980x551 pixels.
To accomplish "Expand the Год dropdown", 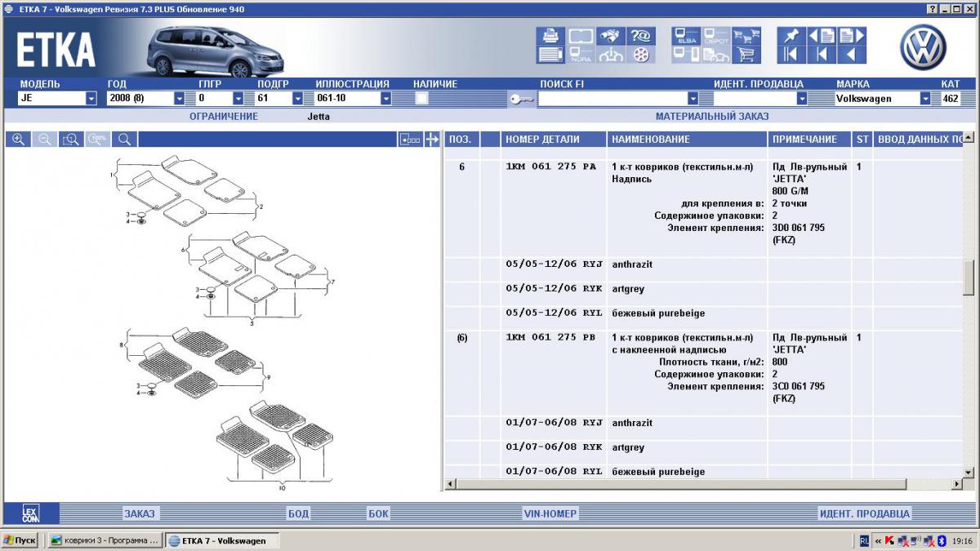I will tap(179, 99).
